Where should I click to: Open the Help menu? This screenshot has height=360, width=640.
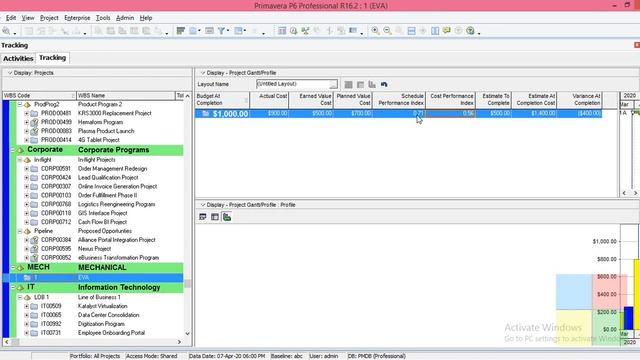pyautogui.click(x=146, y=18)
